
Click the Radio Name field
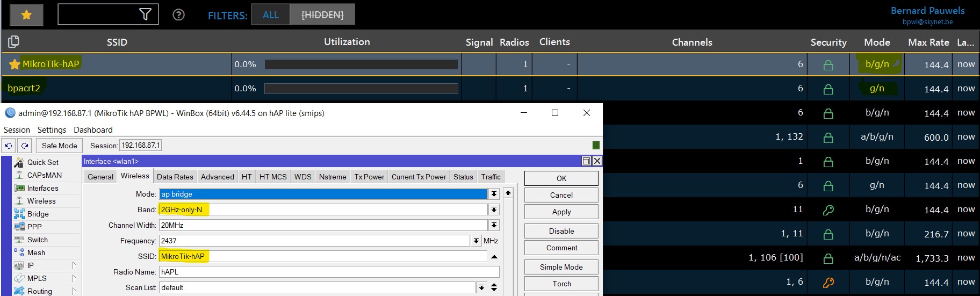(x=329, y=272)
